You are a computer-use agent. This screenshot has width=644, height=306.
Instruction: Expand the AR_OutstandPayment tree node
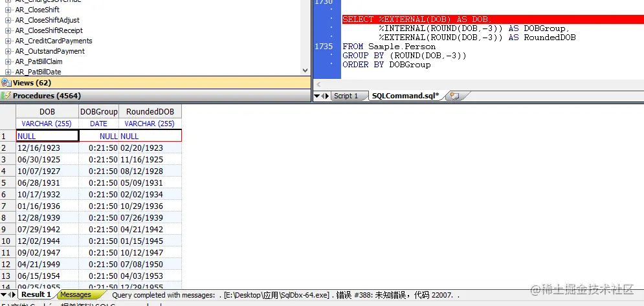click(x=8, y=51)
